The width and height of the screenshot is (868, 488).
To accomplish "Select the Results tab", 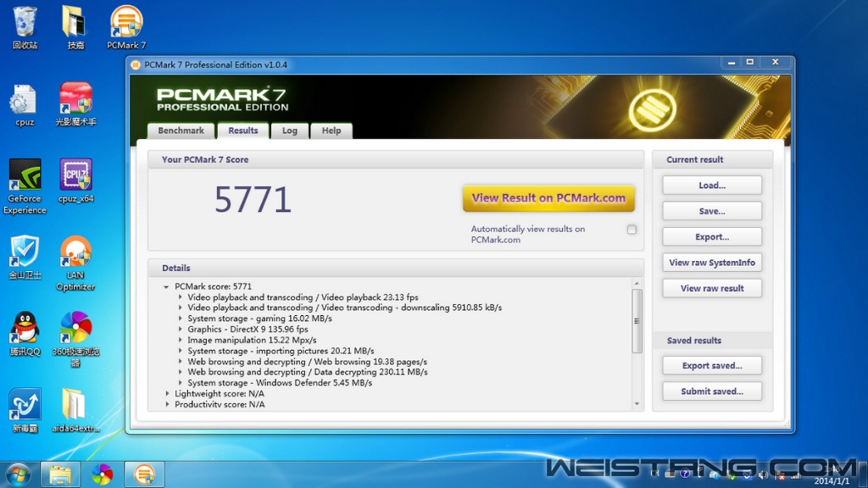I will [243, 130].
